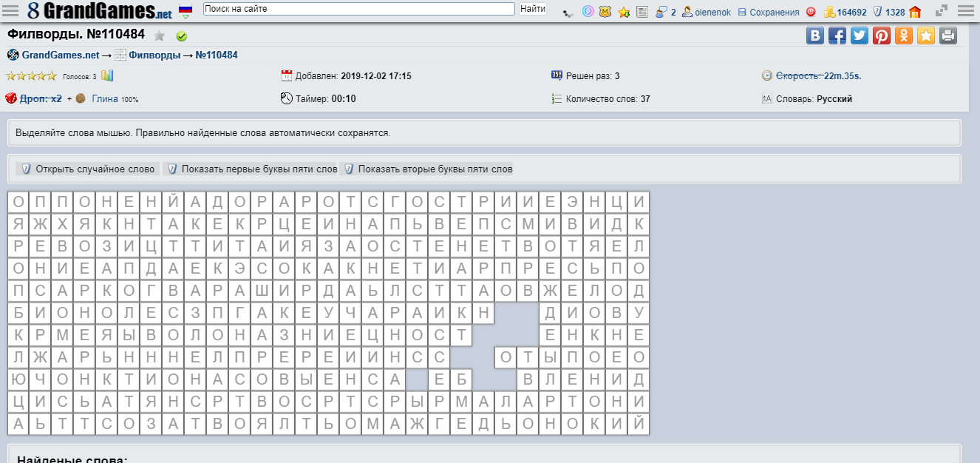Click the GrandGames.net site logo
Image resolution: width=980 pixels, height=463 pixels.
[x=100, y=11]
